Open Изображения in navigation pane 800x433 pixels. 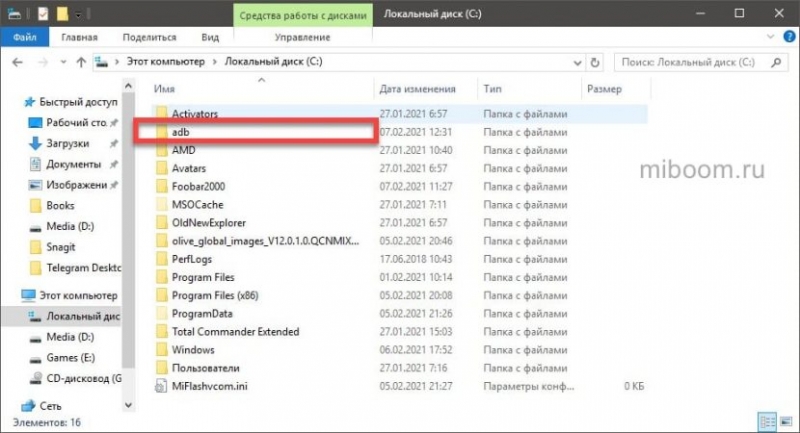(x=77, y=185)
